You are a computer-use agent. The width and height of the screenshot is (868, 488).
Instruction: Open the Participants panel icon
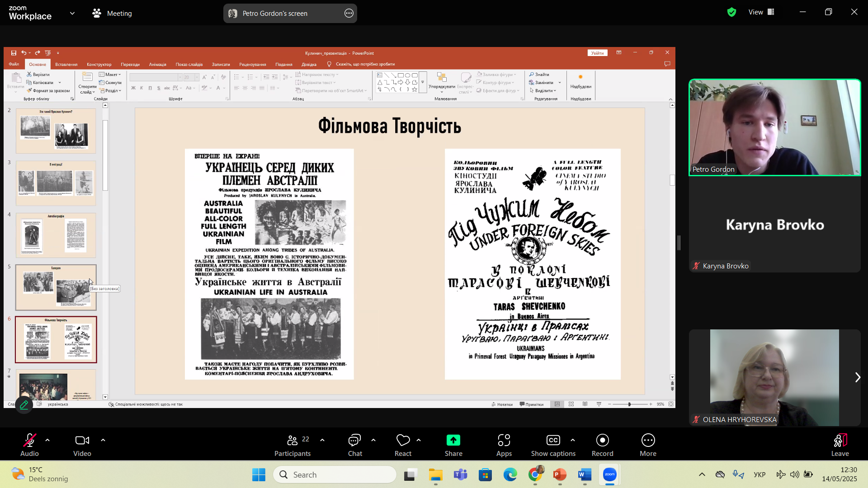[x=292, y=441]
